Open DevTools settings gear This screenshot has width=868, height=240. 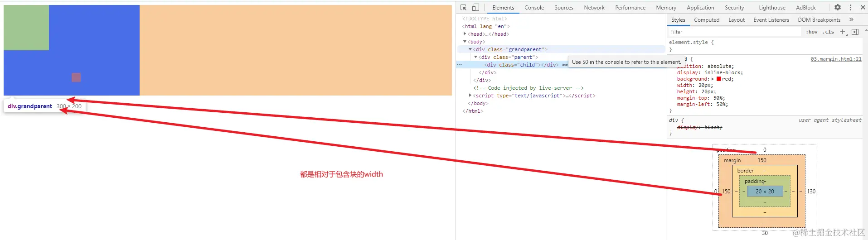click(838, 7)
